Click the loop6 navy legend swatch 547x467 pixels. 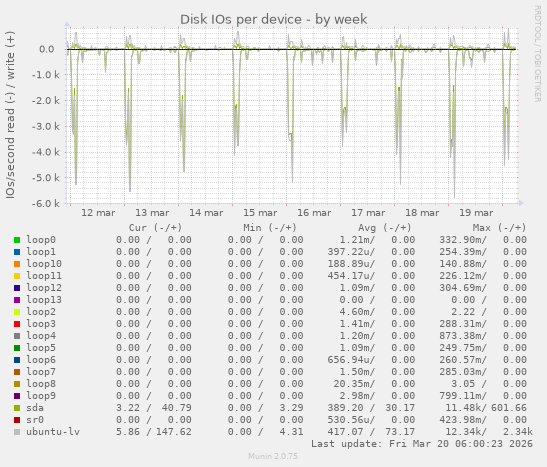click(17, 360)
